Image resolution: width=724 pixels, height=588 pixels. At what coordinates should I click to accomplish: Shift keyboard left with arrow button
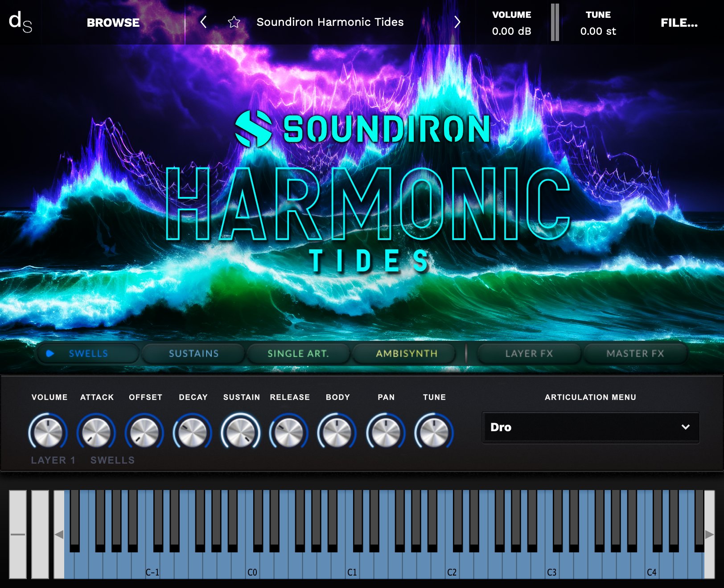pos(59,535)
